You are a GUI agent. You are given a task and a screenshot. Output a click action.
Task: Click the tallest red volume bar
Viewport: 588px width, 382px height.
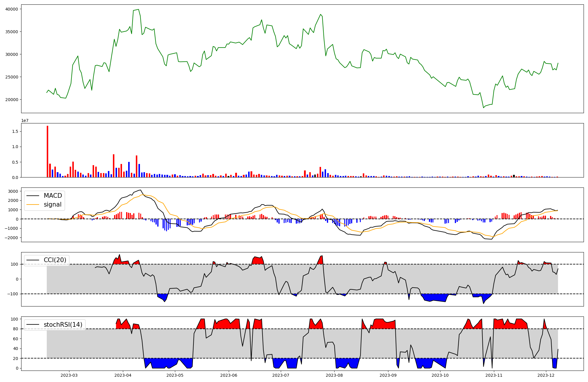tap(47, 152)
